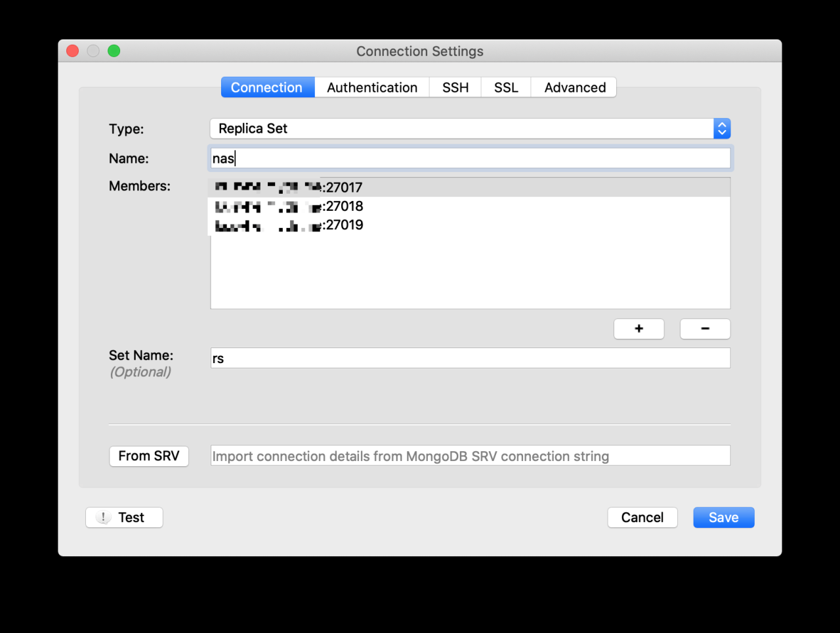Open the SSL tab

point(506,87)
